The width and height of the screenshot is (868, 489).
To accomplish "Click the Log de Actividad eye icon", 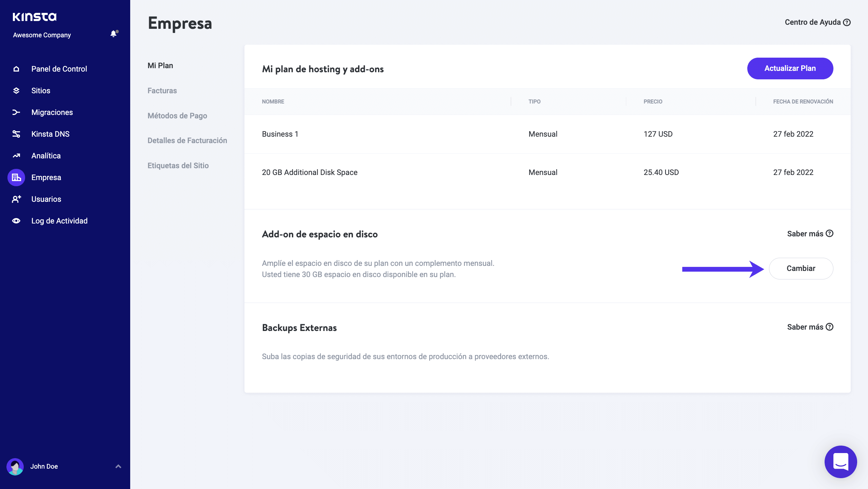I will click(x=16, y=221).
